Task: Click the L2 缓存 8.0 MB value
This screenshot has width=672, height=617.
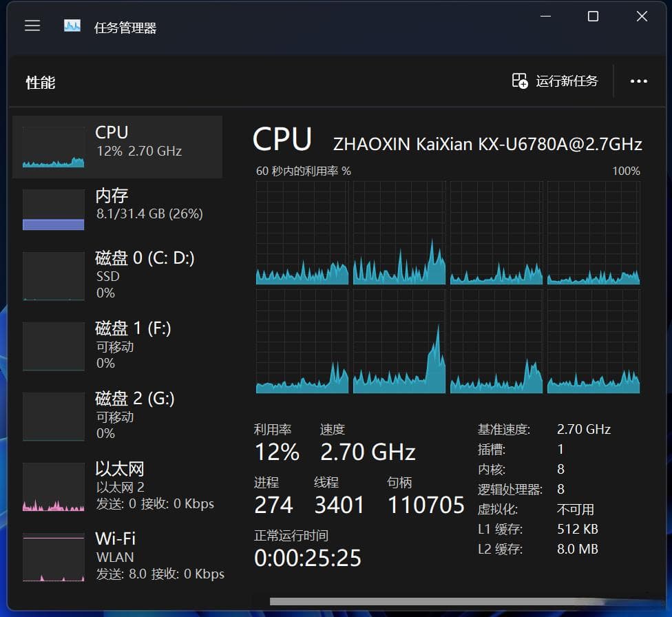Action: tap(577, 549)
